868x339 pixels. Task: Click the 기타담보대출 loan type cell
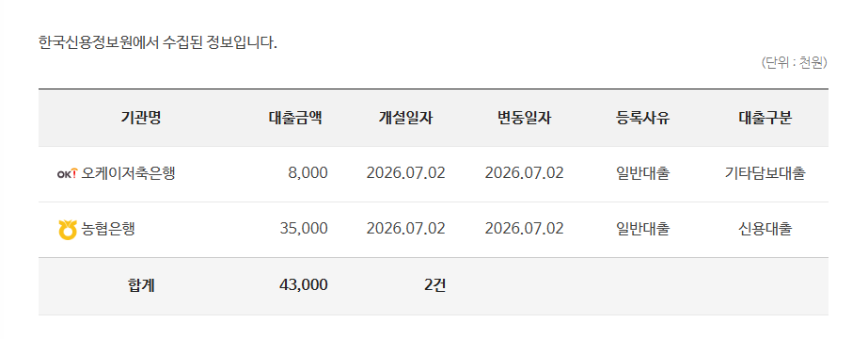(765, 173)
